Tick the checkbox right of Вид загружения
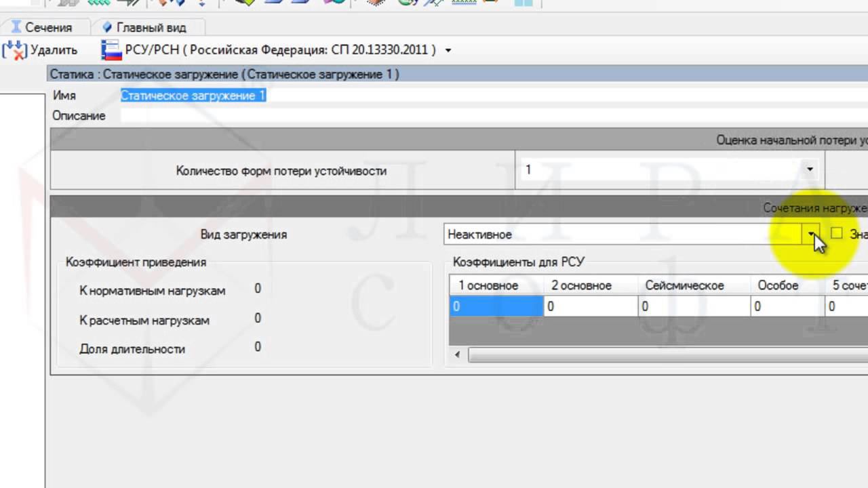Image resolution: width=868 pixels, height=488 pixels. 836,233
